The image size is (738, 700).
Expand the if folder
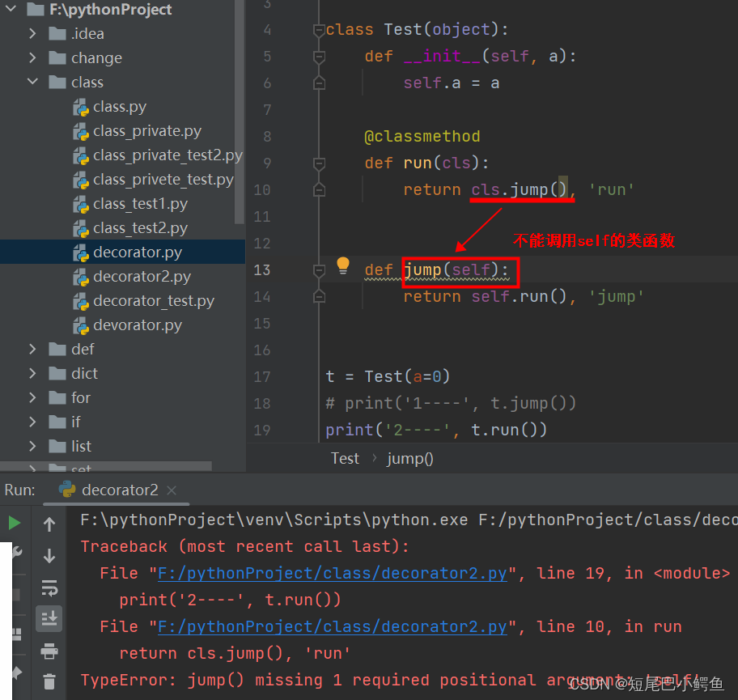click(x=32, y=422)
